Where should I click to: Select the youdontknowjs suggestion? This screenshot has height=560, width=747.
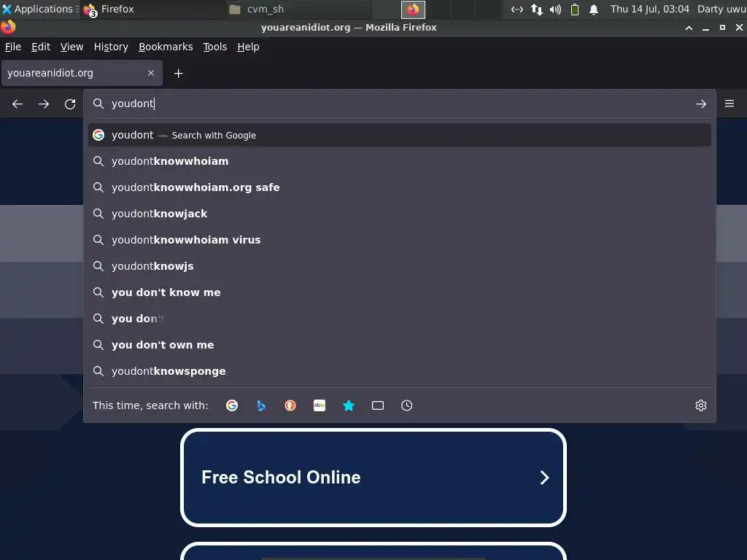point(399,266)
